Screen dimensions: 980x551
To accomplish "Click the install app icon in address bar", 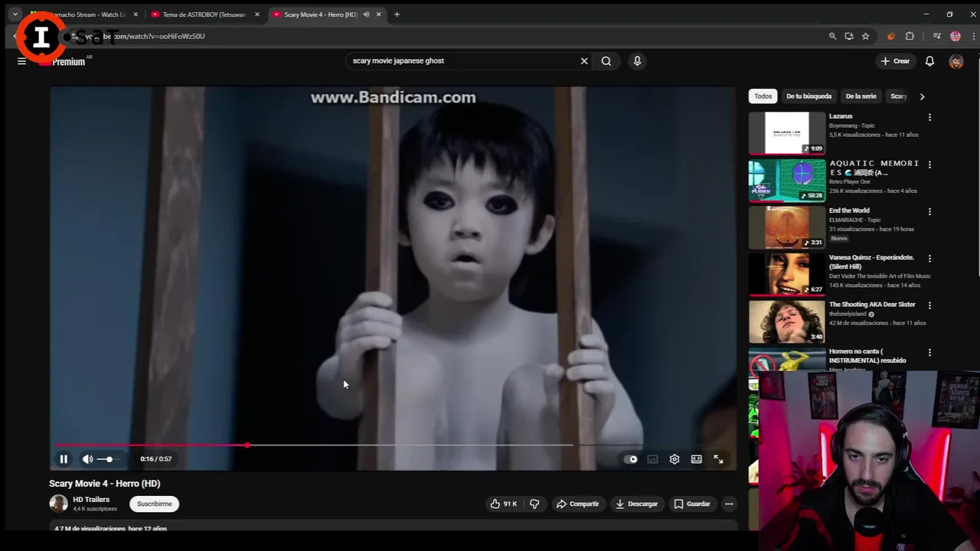I will coord(849,36).
